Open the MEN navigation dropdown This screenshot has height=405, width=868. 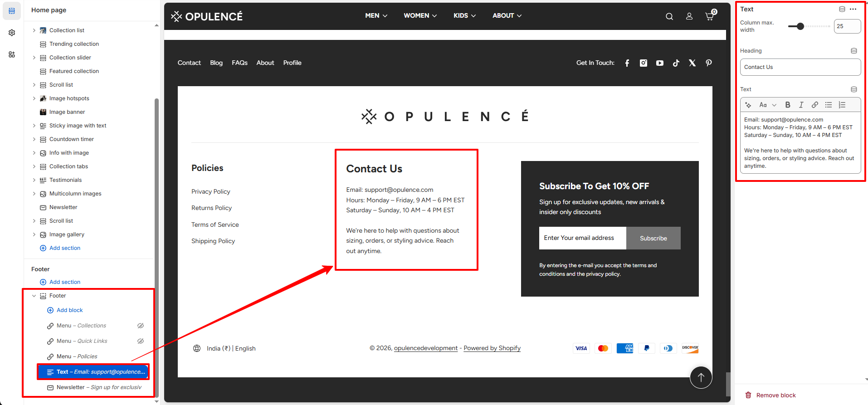[376, 15]
